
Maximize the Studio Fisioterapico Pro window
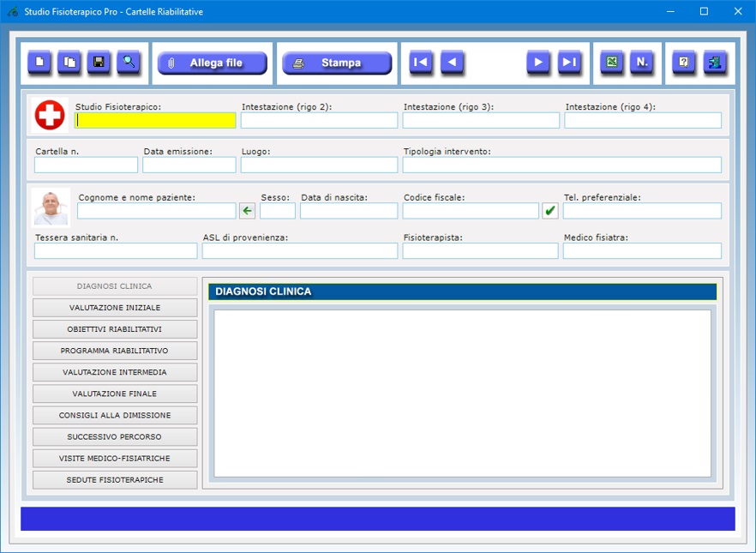pyautogui.click(x=704, y=11)
